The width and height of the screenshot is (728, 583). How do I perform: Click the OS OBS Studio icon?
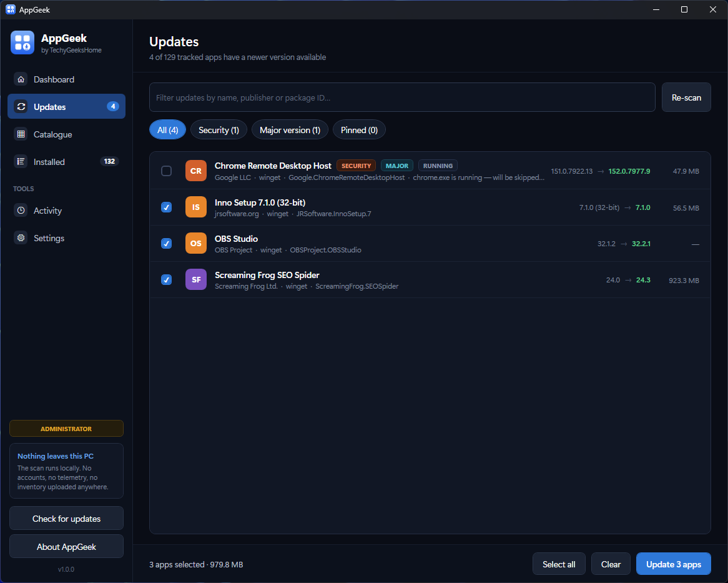pyautogui.click(x=196, y=244)
